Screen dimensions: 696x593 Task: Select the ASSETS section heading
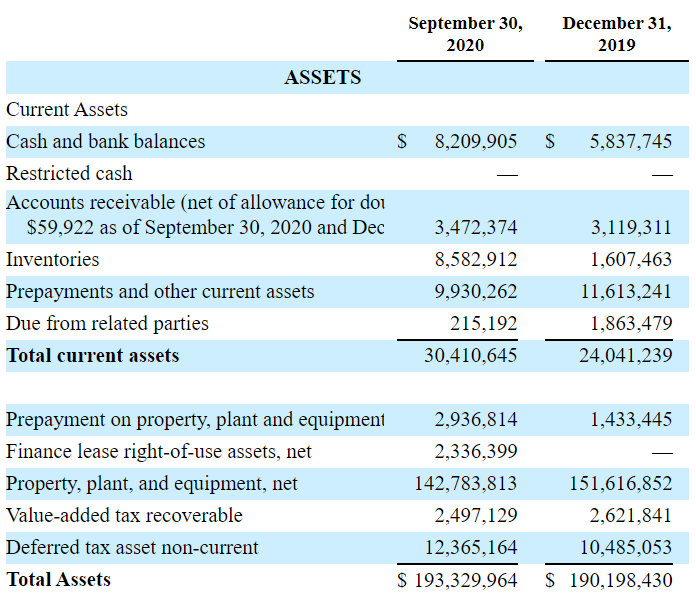pyautogui.click(x=323, y=77)
